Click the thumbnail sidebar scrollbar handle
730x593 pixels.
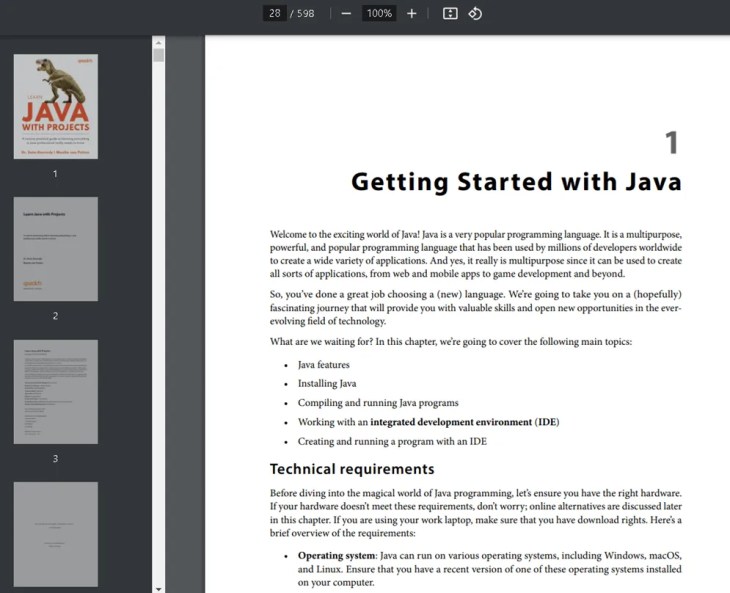click(159, 55)
